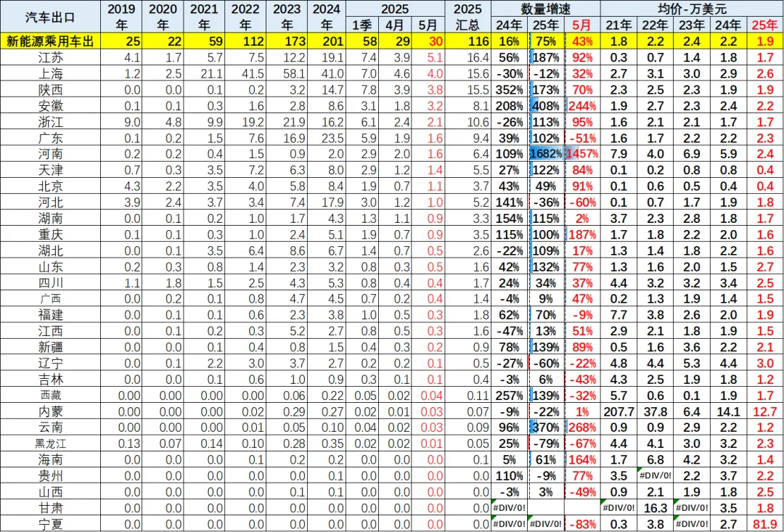
Task: Click the 19.2 cell in 浙江 row
Action: click(245, 122)
